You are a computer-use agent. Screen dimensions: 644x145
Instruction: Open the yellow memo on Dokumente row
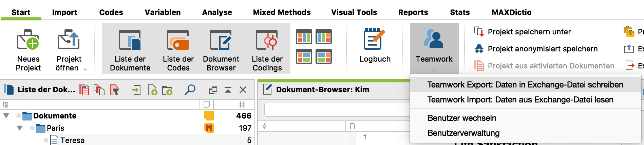coord(209,116)
